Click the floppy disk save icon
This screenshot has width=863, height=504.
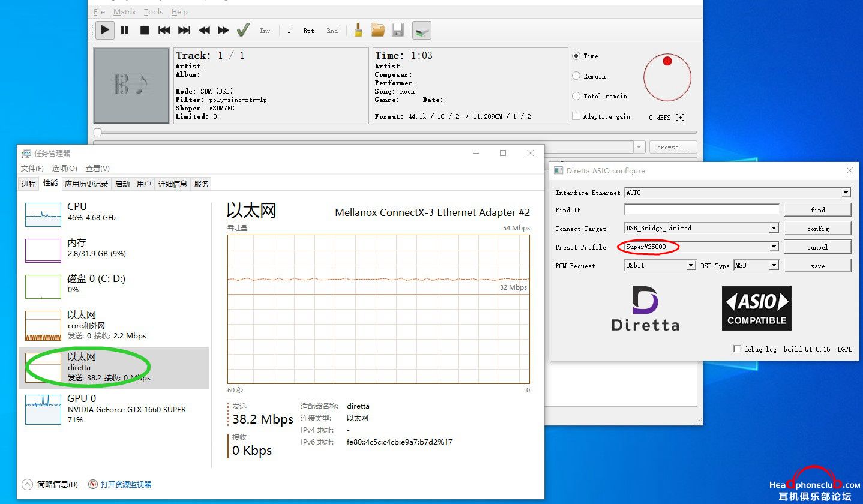pyautogui.click(x=397, y=30)
